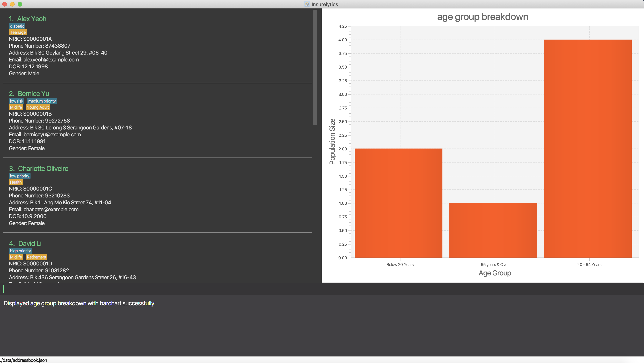Click the 65 years & Over bar
644x363 pixels.
pyautogui.click(x=493, y=230)
